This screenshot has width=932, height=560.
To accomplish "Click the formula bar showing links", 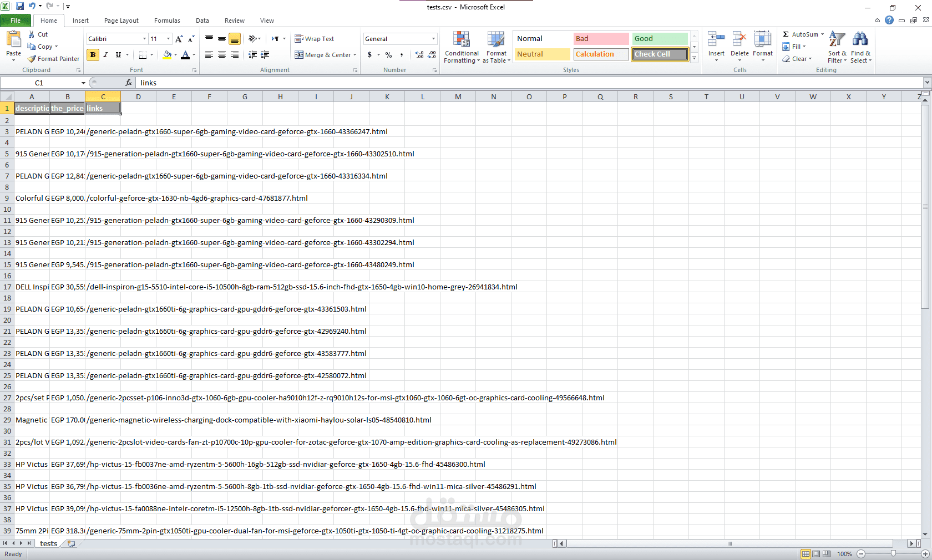I will pyautogui.click(x=530, y=83).
